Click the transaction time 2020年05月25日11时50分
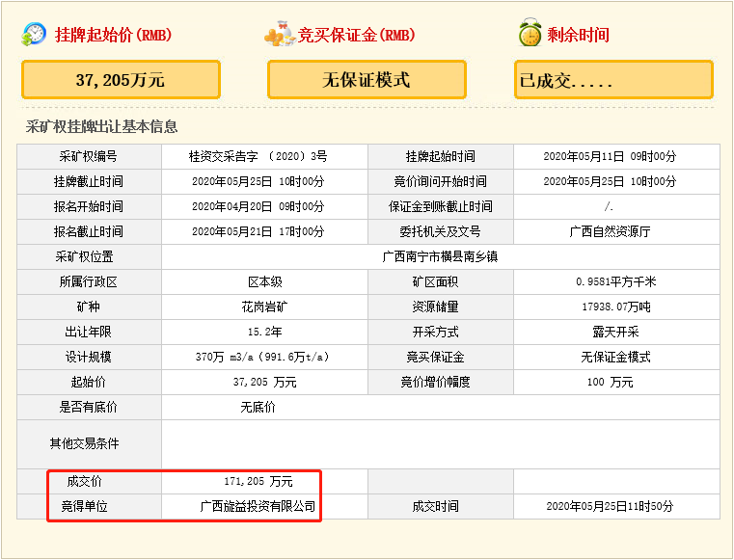The height and width of the screenshot is (560, 734). point(610,506)
